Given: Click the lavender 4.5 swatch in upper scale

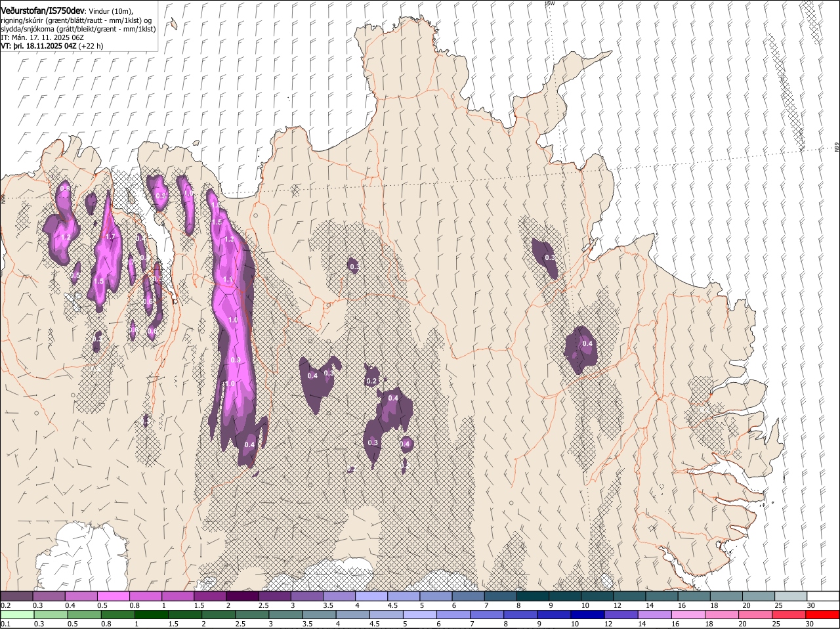Looking at the screenshot, I should point(404,596).
